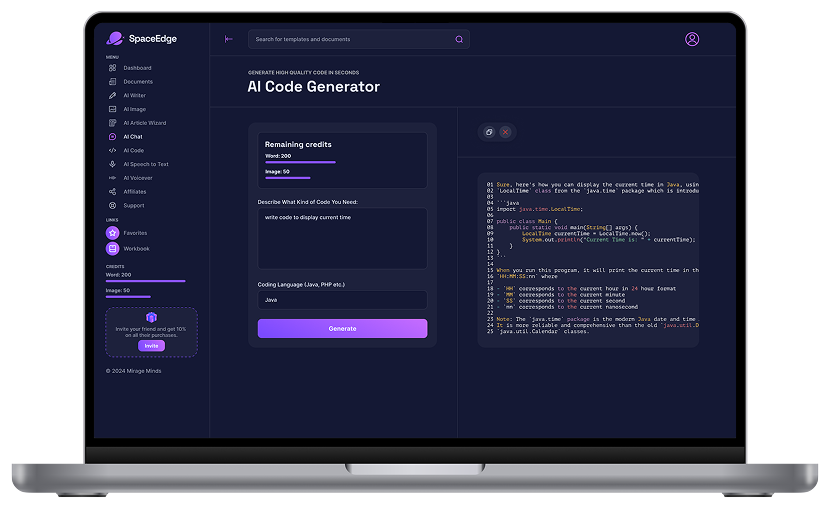Viewport: 831px width, 510px height.
Task: Click the SpaceEdge planet logo
Action: tap(114, 38)
